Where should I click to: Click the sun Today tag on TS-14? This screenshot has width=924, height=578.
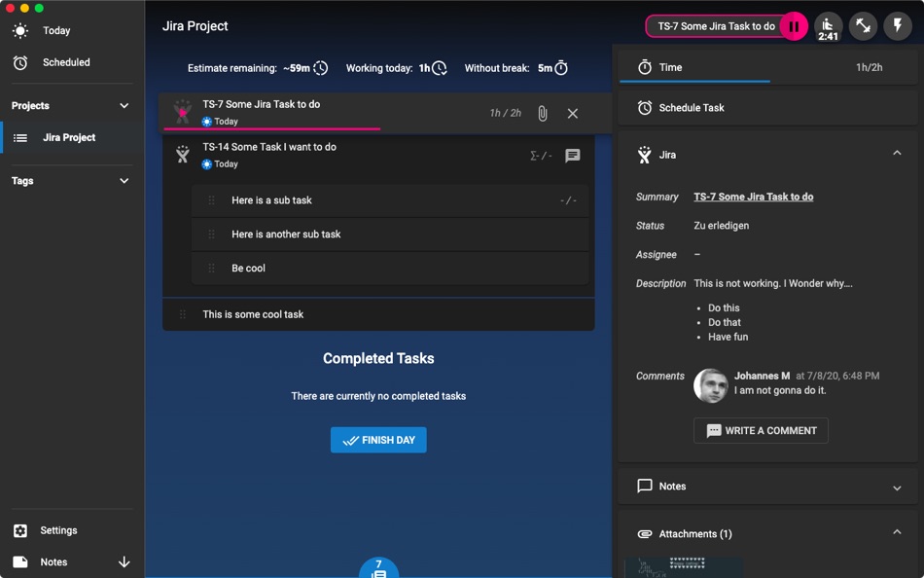[x=221, y=164]
